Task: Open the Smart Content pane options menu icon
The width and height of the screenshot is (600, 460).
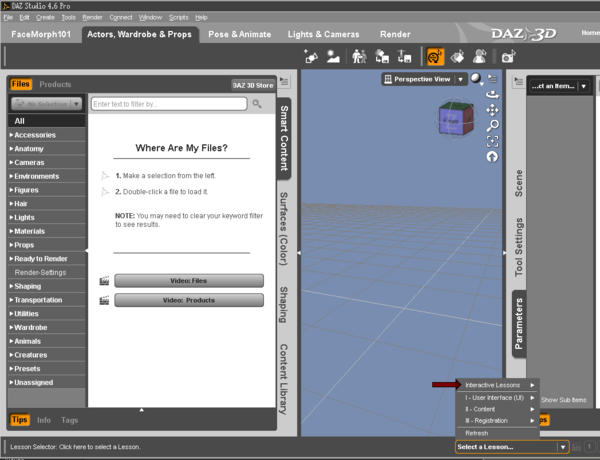Action: pyautogui.click(x=284, y=81)
